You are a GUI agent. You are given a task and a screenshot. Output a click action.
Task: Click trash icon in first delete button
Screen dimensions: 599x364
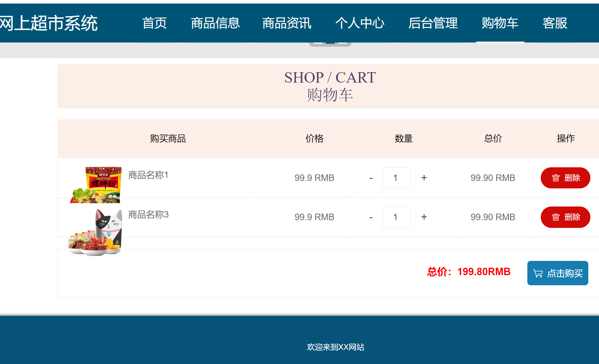556,178
